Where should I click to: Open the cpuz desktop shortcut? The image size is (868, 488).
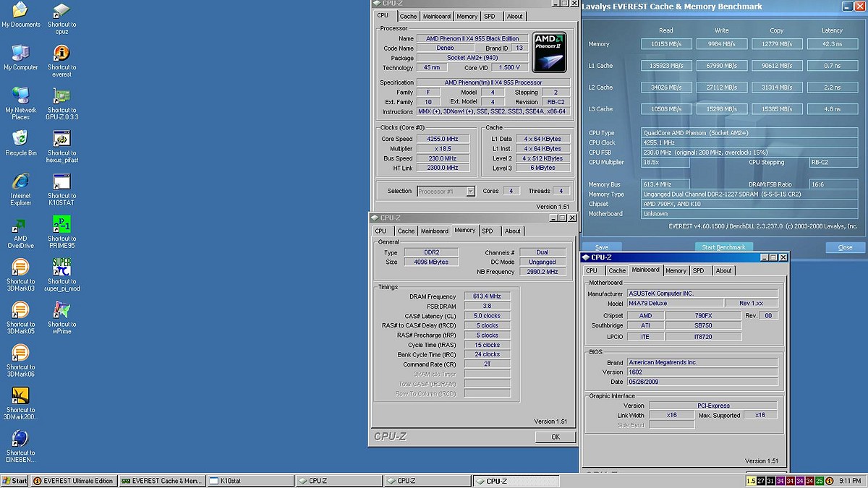61,12
